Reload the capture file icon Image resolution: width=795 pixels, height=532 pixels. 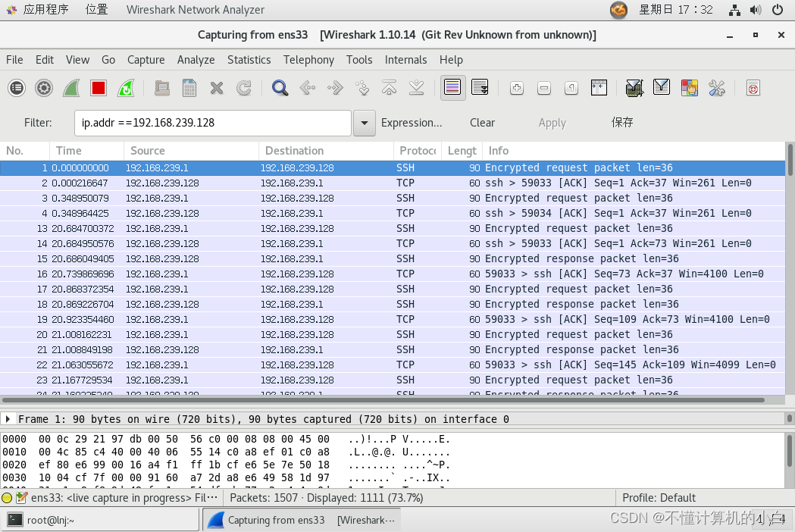[x=244, y=88]
